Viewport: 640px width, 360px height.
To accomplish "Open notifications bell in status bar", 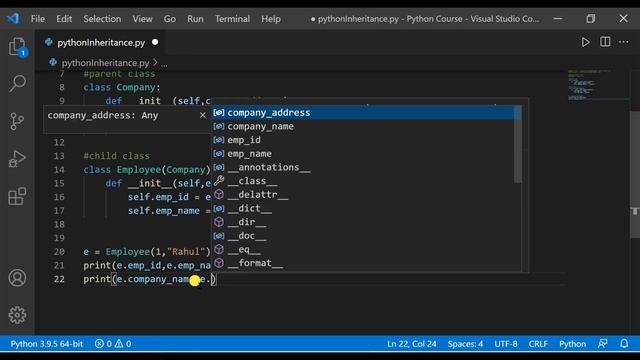I will (624, 344).
